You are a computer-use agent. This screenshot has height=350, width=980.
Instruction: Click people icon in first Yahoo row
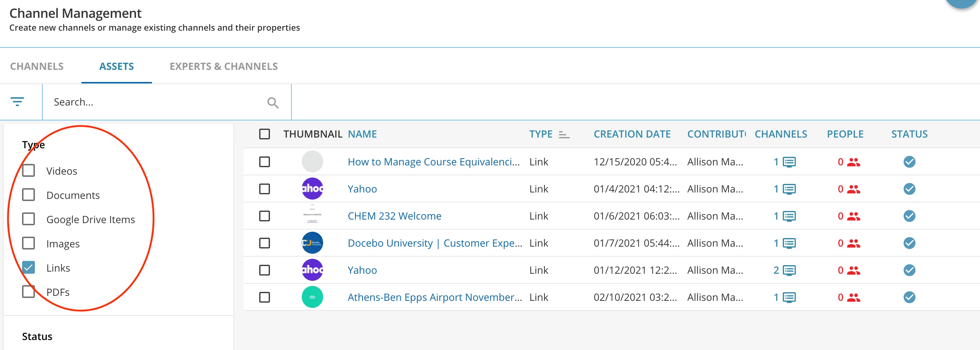coord(853,189)
